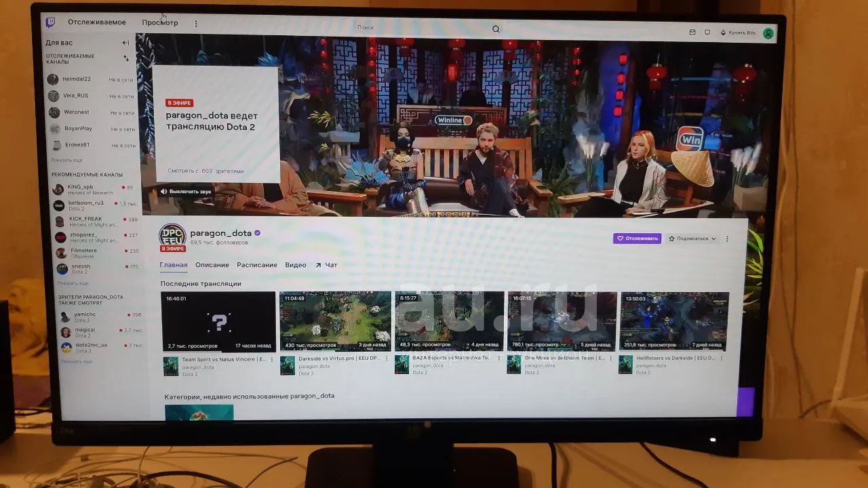
Task: Open the 11:04:49 video thumbnail
Action: point(336,321)
